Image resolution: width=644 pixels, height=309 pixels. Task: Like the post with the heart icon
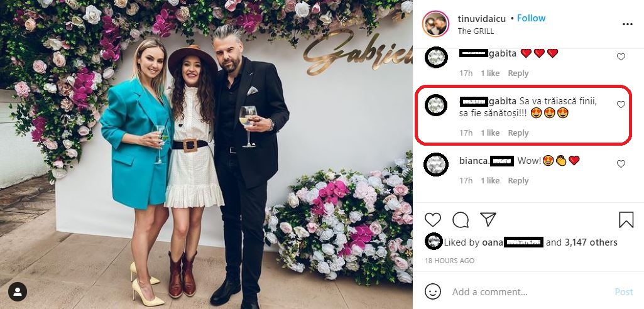tap(433, 220)
